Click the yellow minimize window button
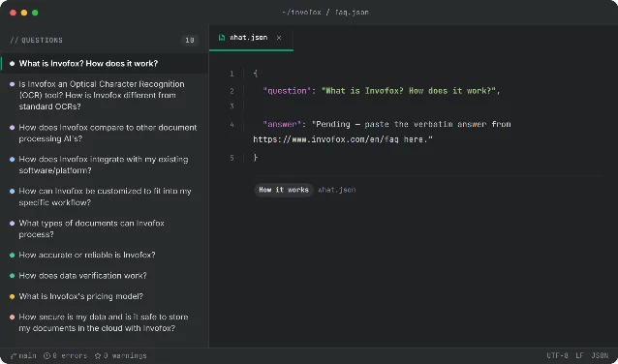The height and width of the screenshot is (364, 618). pos(24,13)
